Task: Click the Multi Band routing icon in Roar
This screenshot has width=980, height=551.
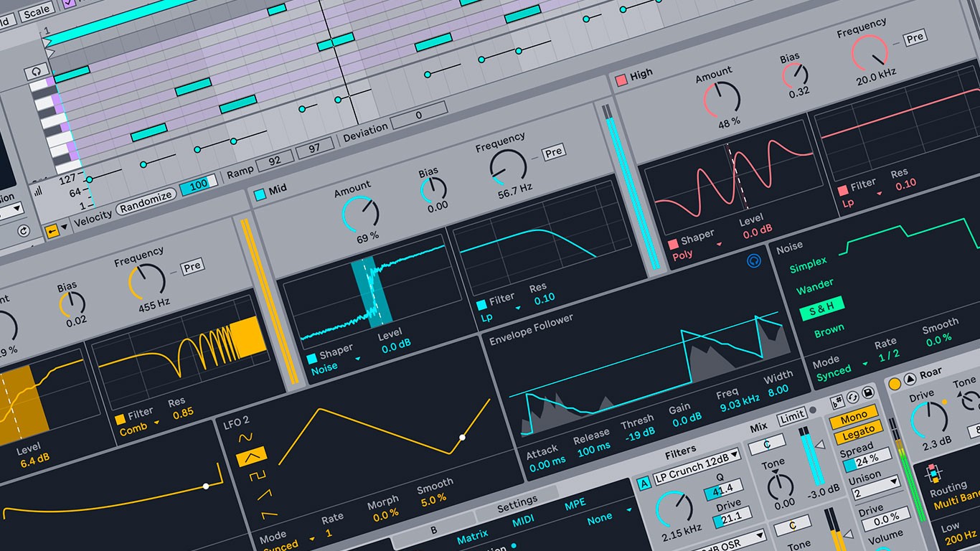Action: click(933, 473)
